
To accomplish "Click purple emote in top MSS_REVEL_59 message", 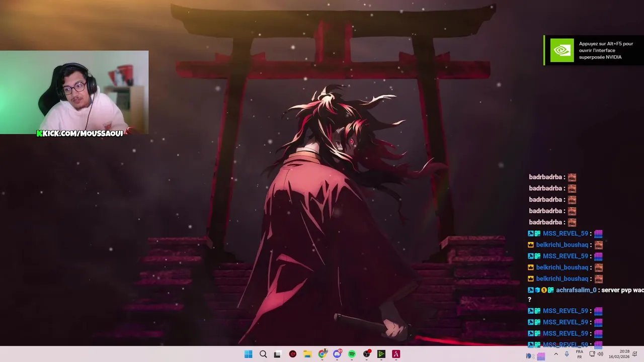I will coord(598,233).
